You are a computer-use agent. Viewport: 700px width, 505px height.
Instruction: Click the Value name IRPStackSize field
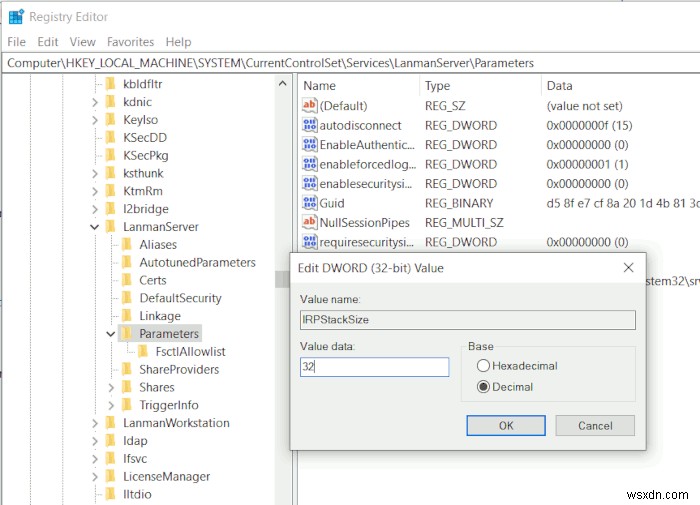pos(468,320)
